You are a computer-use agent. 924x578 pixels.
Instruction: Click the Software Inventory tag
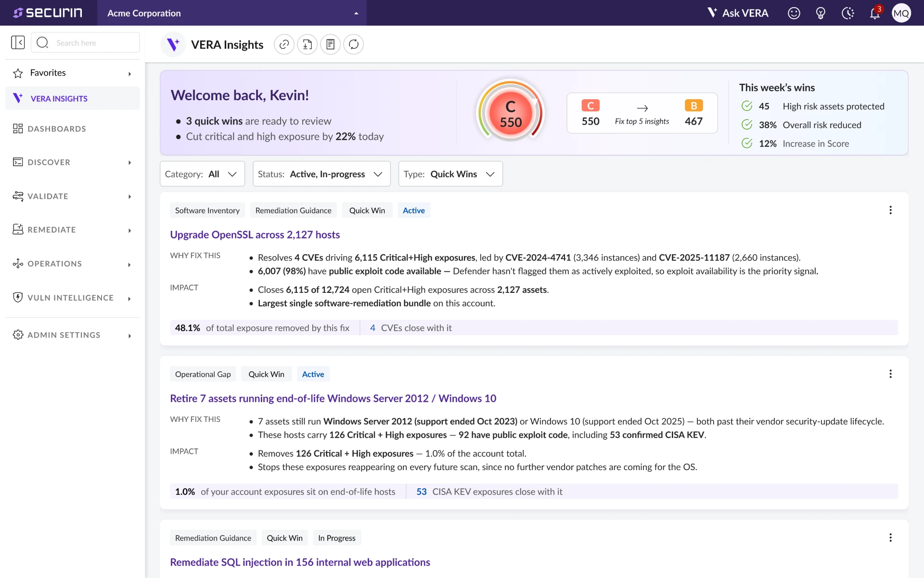click(x=207, y=210)
